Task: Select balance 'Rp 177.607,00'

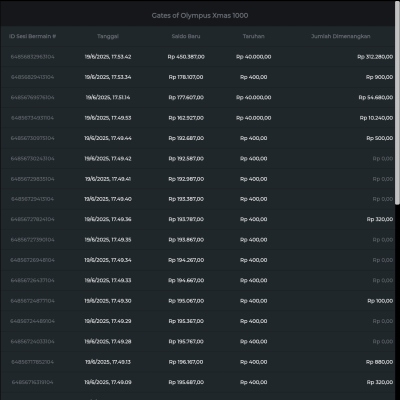Action: pos(186,98)
